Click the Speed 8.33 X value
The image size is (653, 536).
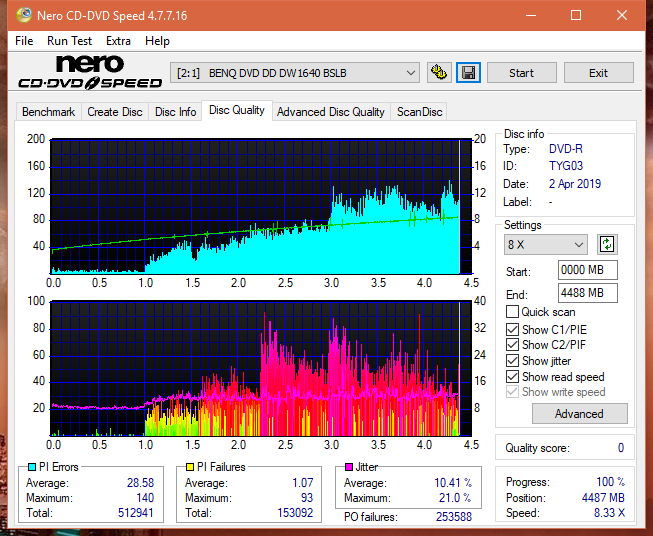click(609, 513)
